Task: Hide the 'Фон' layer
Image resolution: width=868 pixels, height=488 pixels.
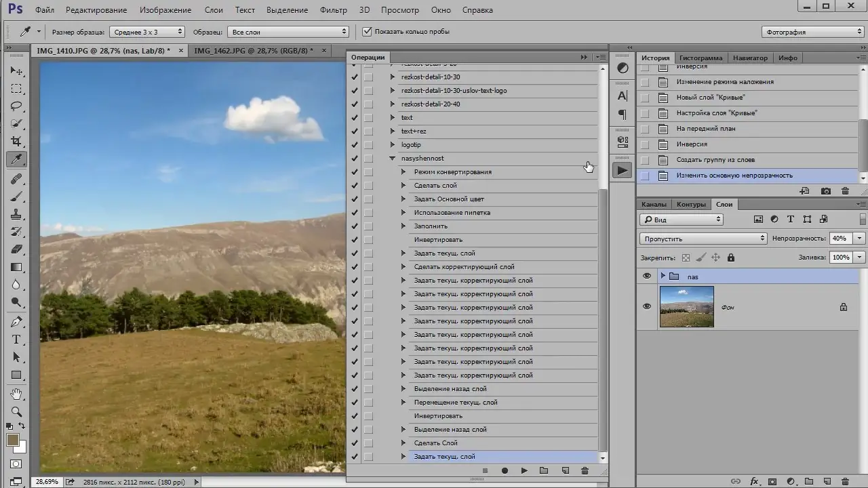Action: [646, 306]
